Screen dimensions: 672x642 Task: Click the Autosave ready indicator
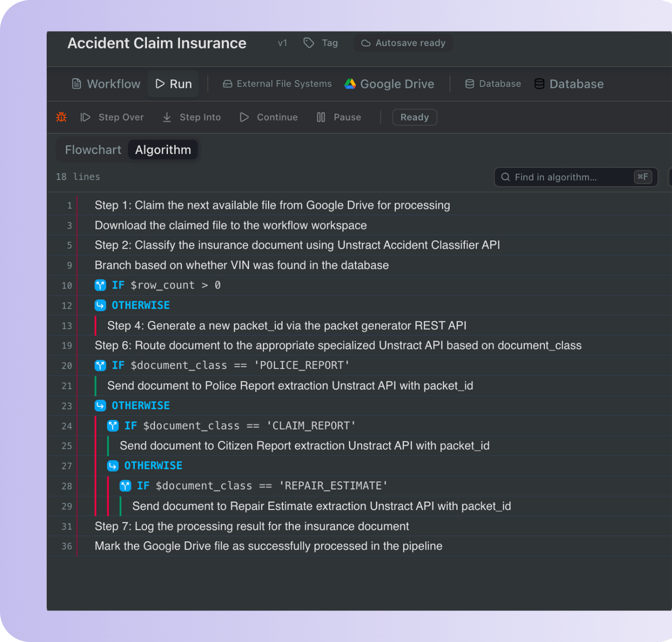(x=403, y=43)
